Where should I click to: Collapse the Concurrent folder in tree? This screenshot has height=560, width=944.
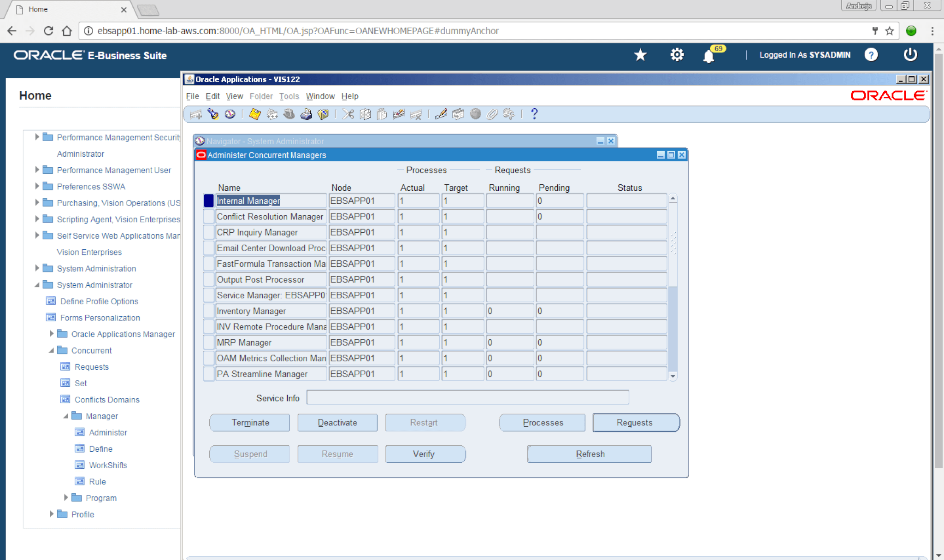pyautogui.click(x=52, y=351)
